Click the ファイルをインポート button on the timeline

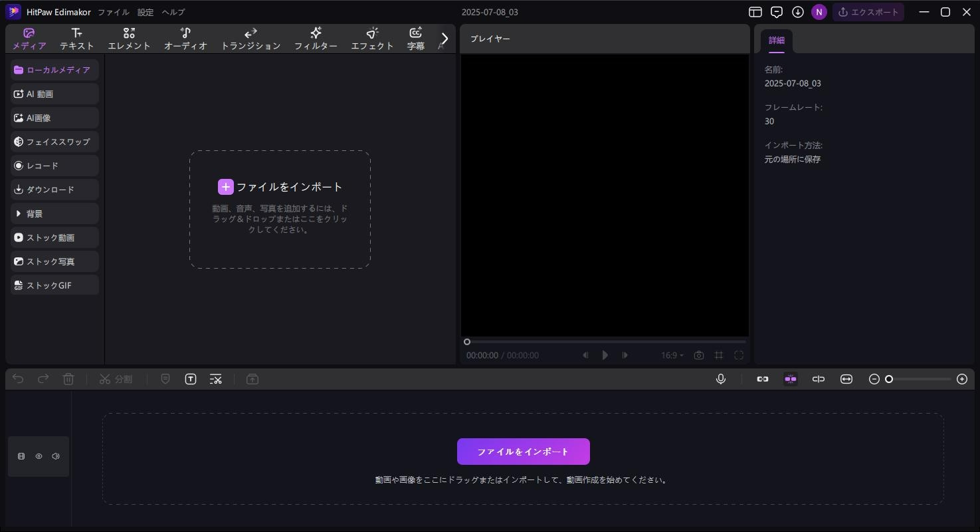[523, 451]
